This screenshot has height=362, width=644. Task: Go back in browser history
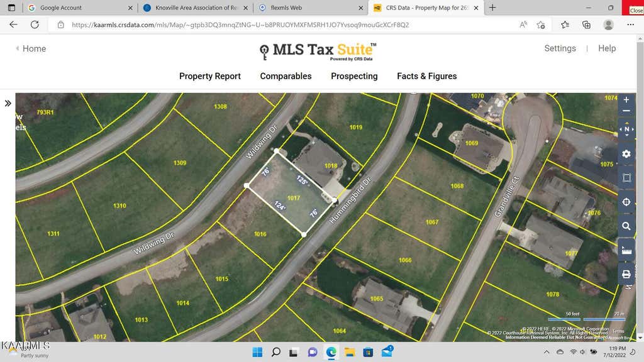pyautogui.click(x=14, y=25)
